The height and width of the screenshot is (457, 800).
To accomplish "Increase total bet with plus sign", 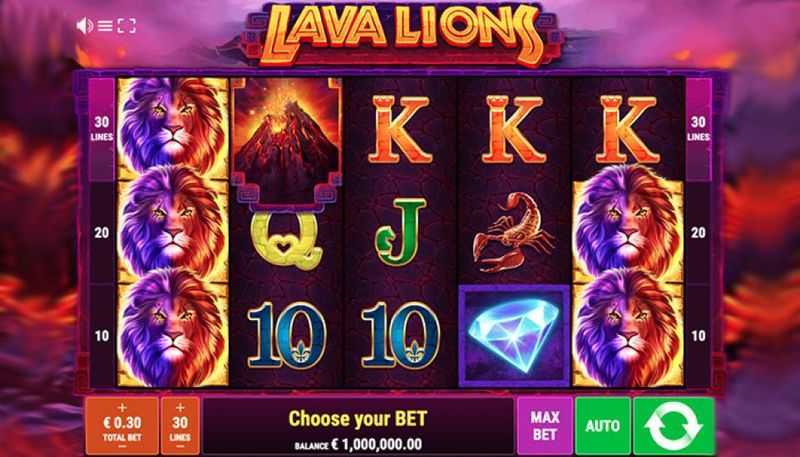I will pos(121,408).
